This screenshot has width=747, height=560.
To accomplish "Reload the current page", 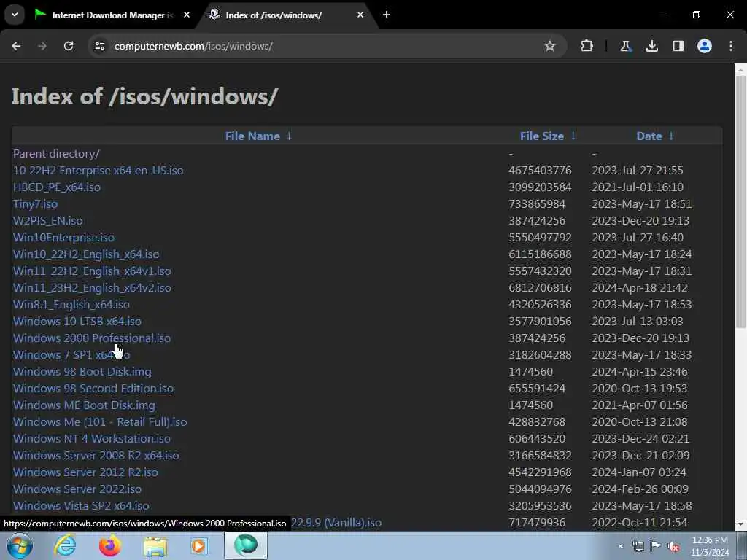I will click(69, 46).
